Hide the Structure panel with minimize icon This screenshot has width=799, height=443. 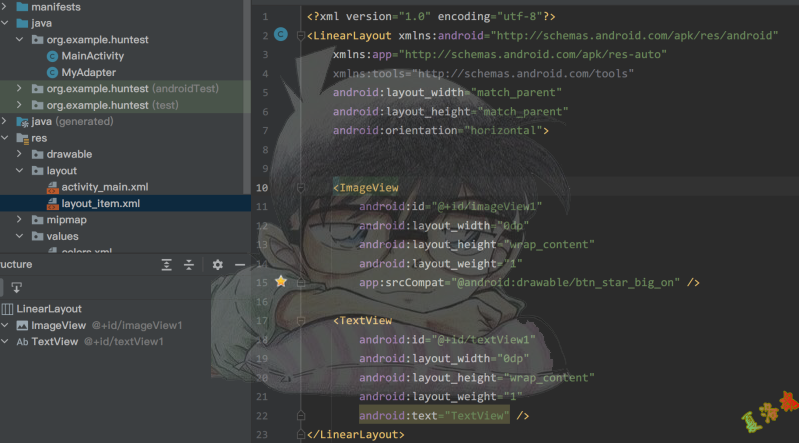(240, 265)
